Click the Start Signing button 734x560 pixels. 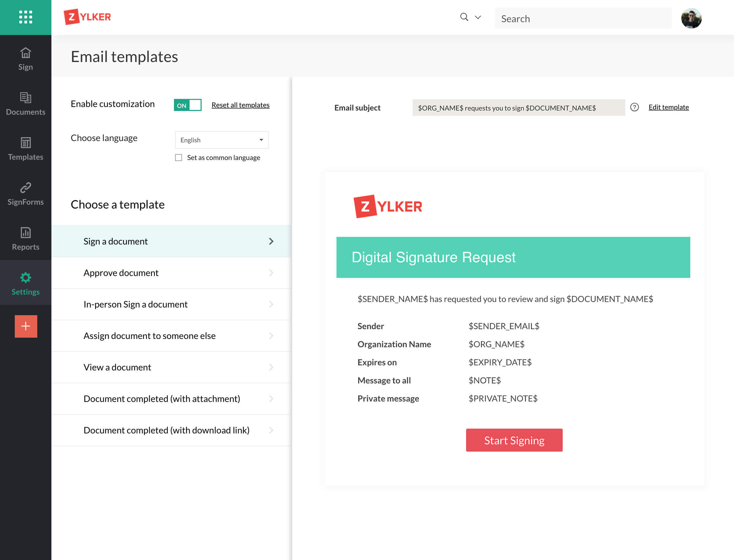514,440
